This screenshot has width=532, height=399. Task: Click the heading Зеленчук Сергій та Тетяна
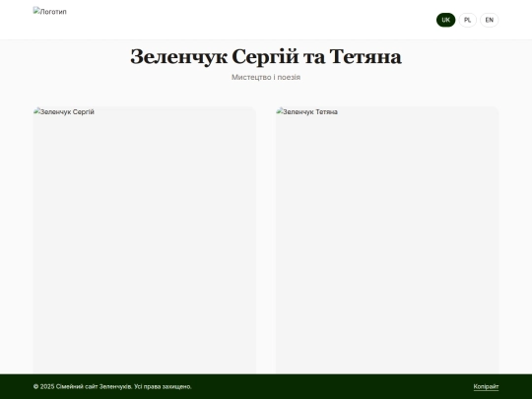tap(266, 56)
